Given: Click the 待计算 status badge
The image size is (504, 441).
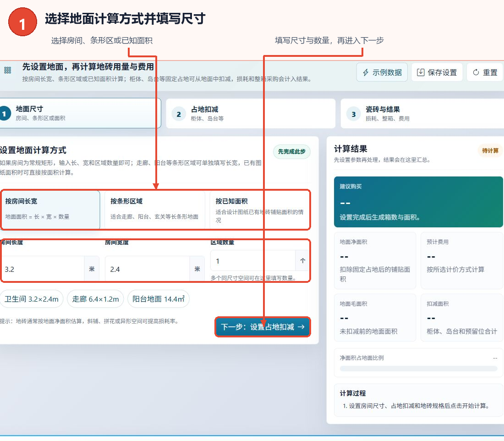Looking at the screenshot, I should point(490,150).
